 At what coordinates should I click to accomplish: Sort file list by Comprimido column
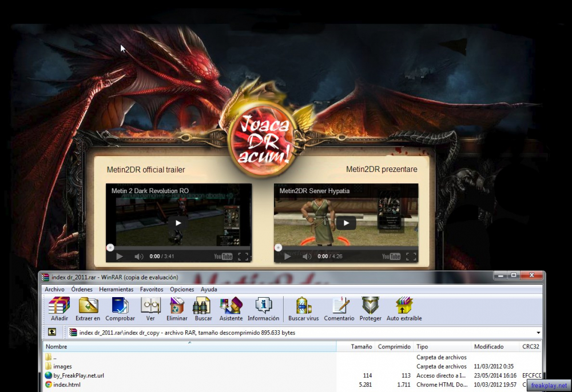(394, 346)
